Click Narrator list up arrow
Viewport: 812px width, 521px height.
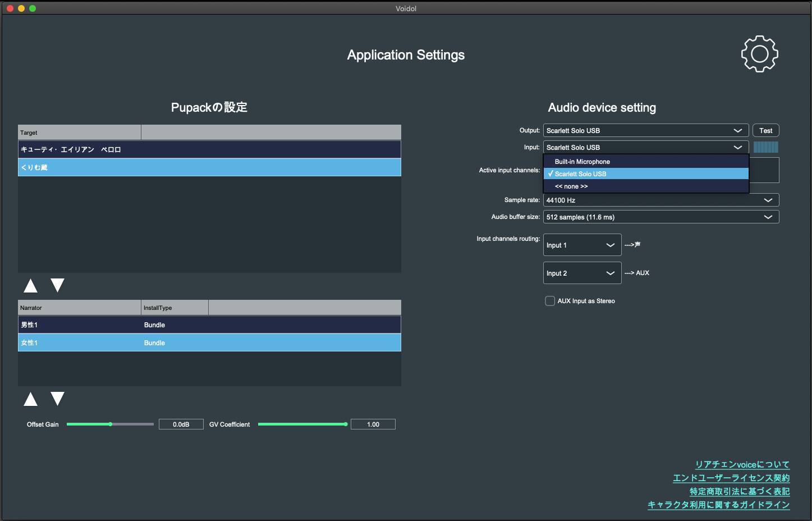[x=31, y=399]
